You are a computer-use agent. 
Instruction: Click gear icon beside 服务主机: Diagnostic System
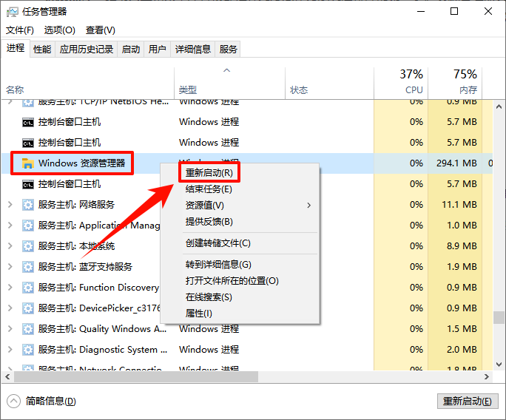[x=28, y=350]
